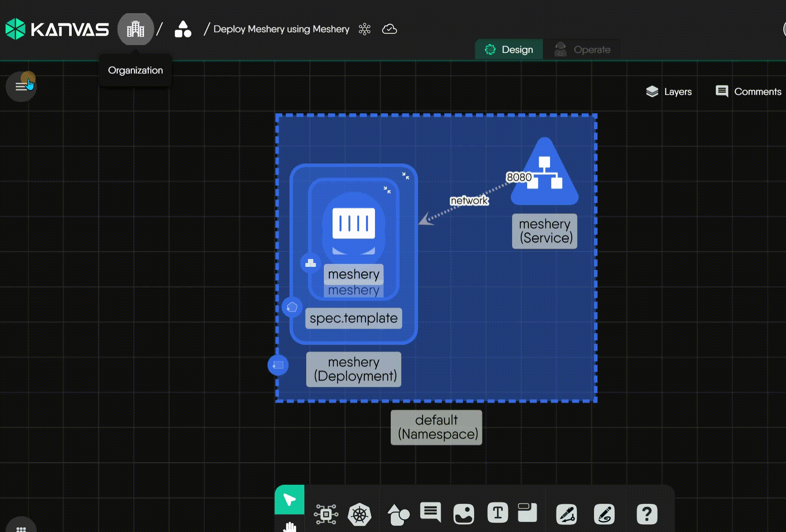Select the comment bubble tool in the toolbar
This screenshot has height=532, width=786.
point(431,512)
